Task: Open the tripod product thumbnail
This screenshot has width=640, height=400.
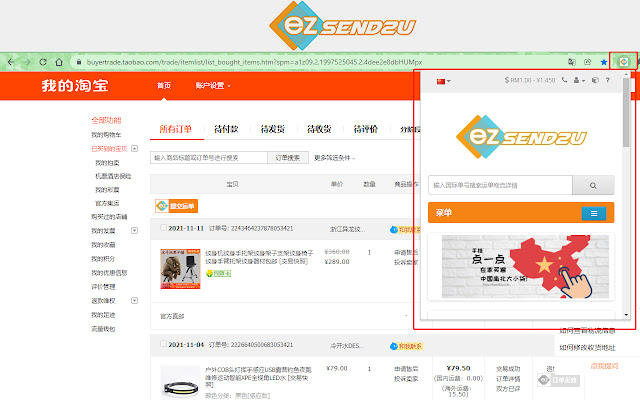Action: tap(180, 269)
